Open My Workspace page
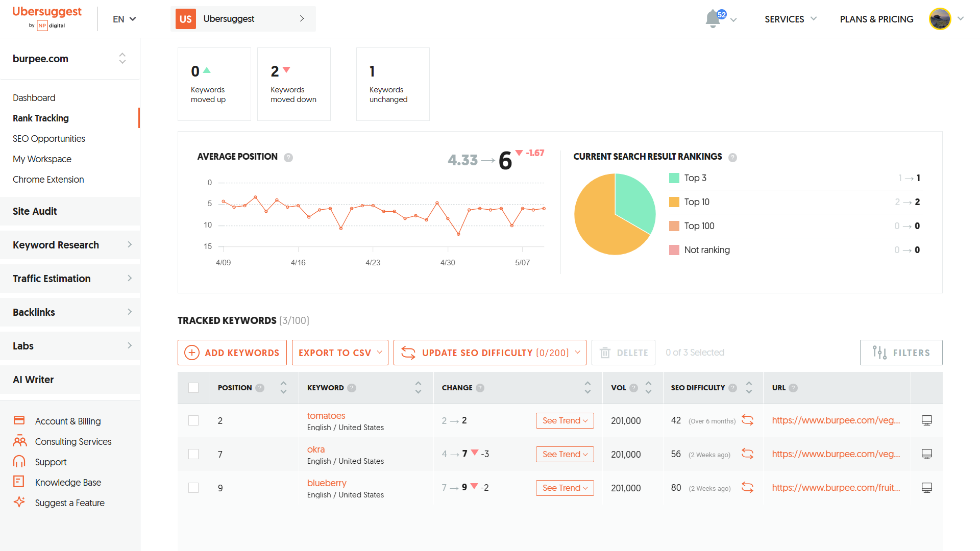Image resolution: width=980 pixels, height=551 pixels. (x=42, y=159)
